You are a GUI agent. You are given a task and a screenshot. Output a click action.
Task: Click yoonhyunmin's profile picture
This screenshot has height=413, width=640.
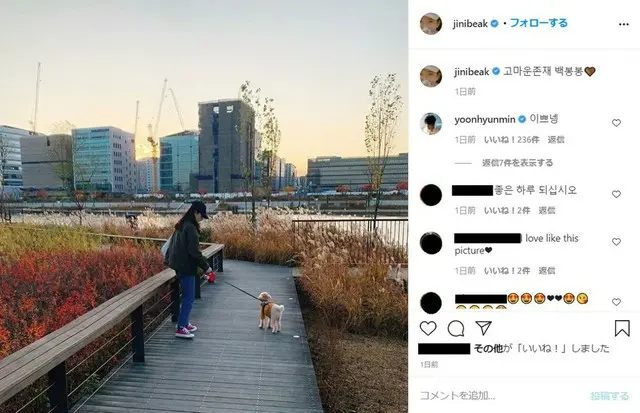(x=431, y=124)
